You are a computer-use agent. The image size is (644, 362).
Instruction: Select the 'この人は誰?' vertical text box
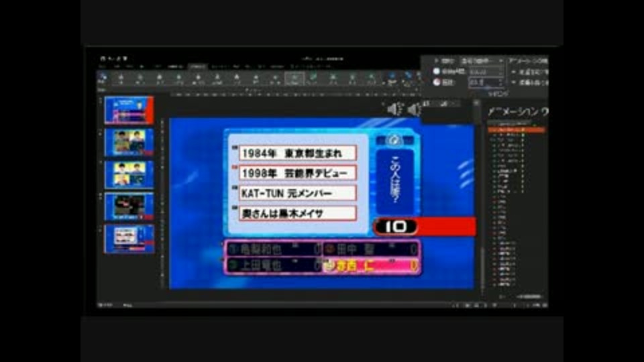coord(394,182)
